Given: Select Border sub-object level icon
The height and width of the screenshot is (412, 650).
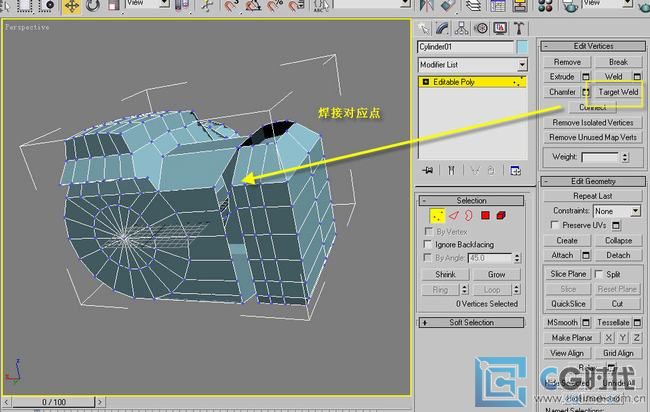Looking at the screenshot, I should [x=469, y=216].
